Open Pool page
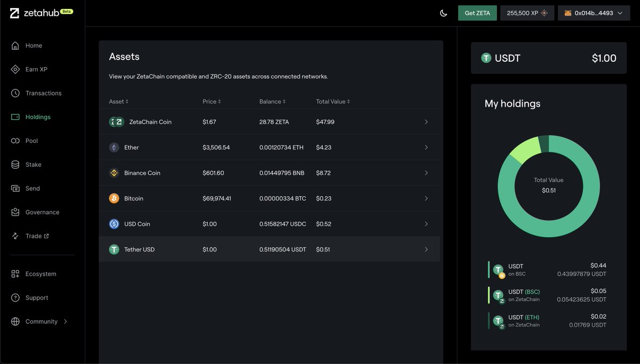The image size is (640, 364). (x=31, y=141)
